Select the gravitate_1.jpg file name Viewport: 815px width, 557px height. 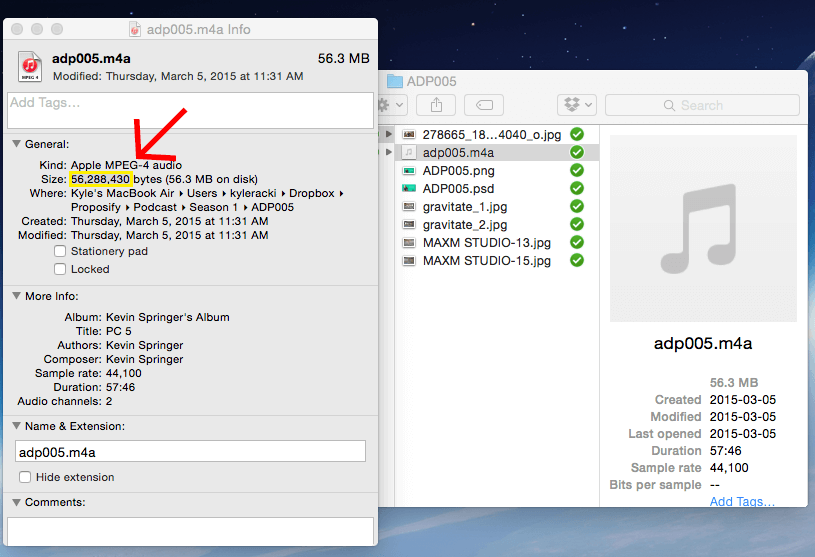(x=465, y=207)
